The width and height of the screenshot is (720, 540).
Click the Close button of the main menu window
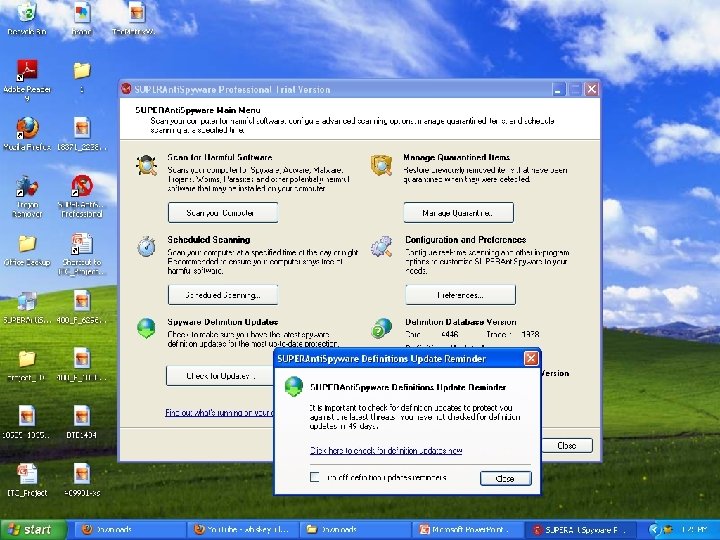click(x=567, y=445)
